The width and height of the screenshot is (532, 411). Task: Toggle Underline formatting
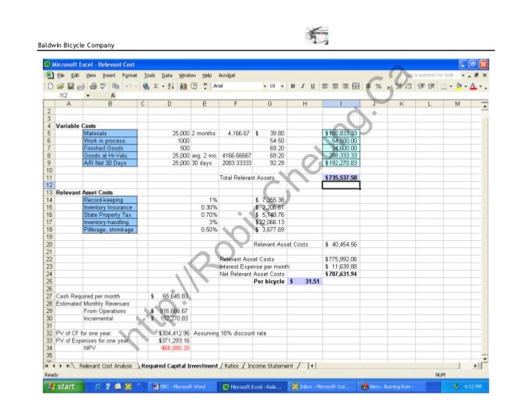[313, 86]
